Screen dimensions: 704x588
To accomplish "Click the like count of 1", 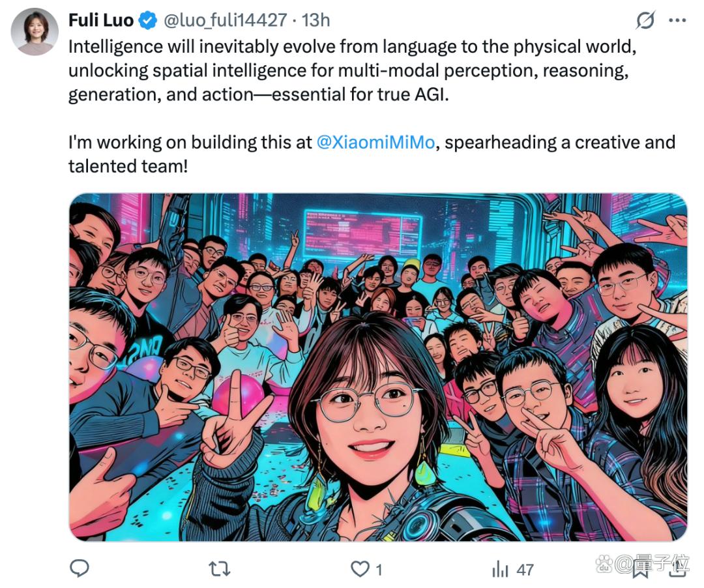I will coord(379,570).
